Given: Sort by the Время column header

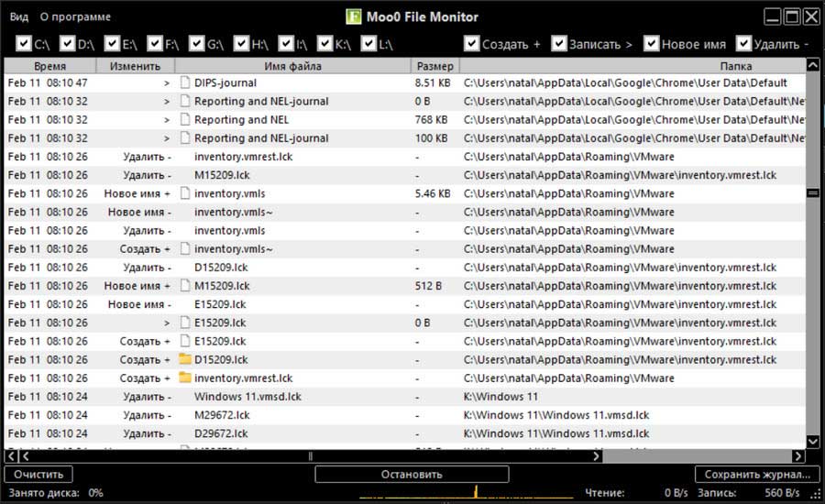Looking at the screenshot, I should click(x=50, y=66).
